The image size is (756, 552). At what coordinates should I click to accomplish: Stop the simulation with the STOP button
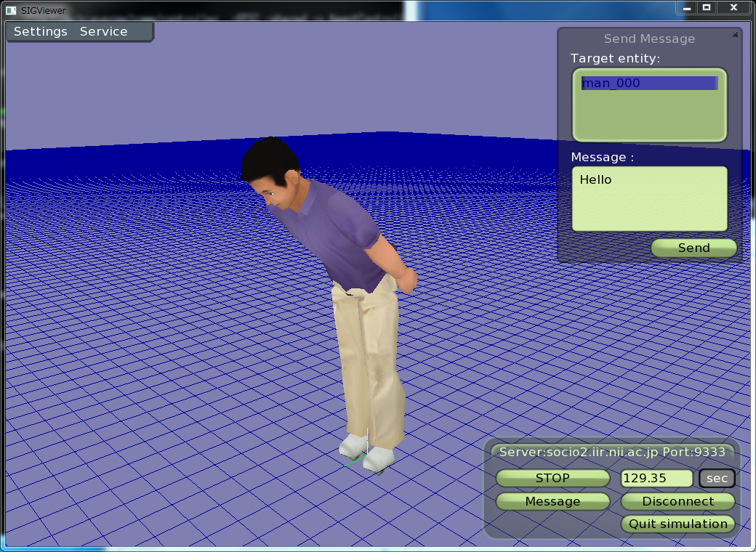click(552, 478)
